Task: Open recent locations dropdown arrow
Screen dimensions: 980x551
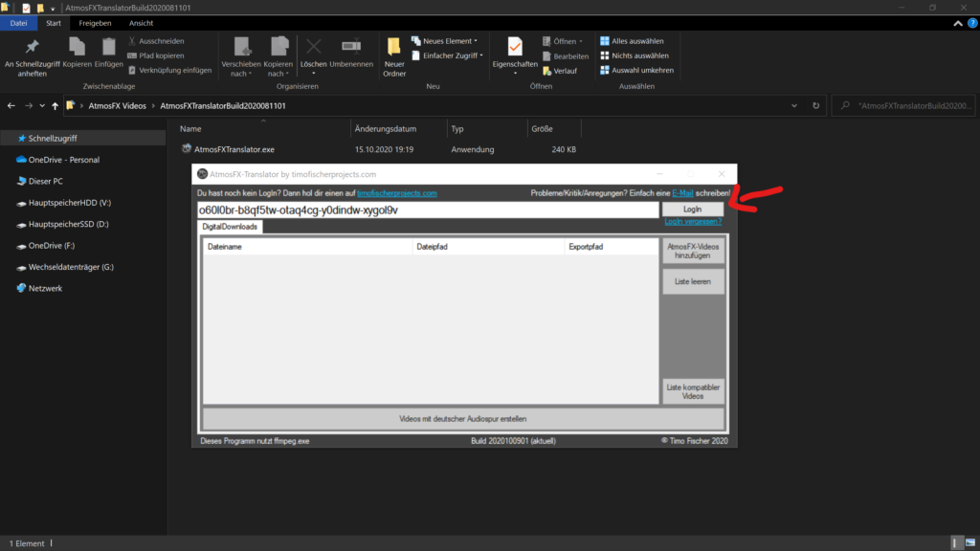Action: pyautogui.click(x=42, y=105)
